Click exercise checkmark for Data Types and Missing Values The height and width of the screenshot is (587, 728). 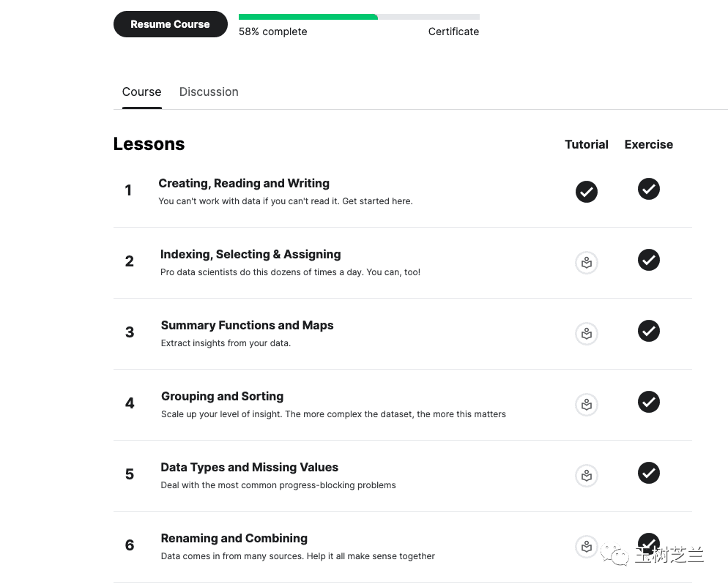tap(649, 473)
